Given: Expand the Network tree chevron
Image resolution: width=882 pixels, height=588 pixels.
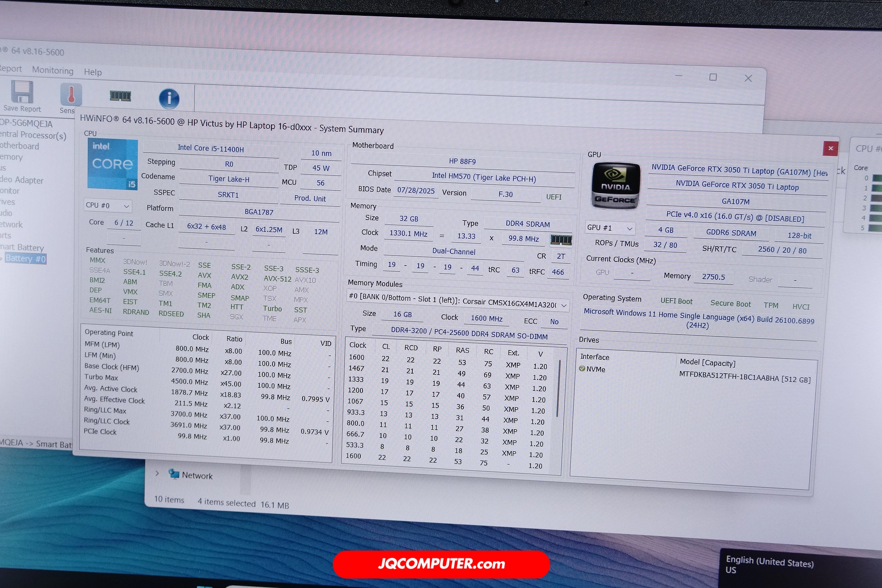Looking at the screenshot, I should click(157, 473).
